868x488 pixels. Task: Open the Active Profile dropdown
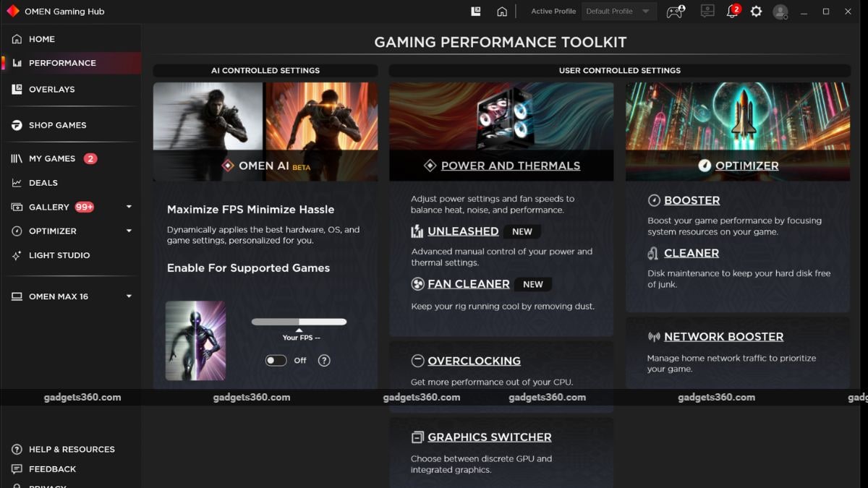click(618, 12)
